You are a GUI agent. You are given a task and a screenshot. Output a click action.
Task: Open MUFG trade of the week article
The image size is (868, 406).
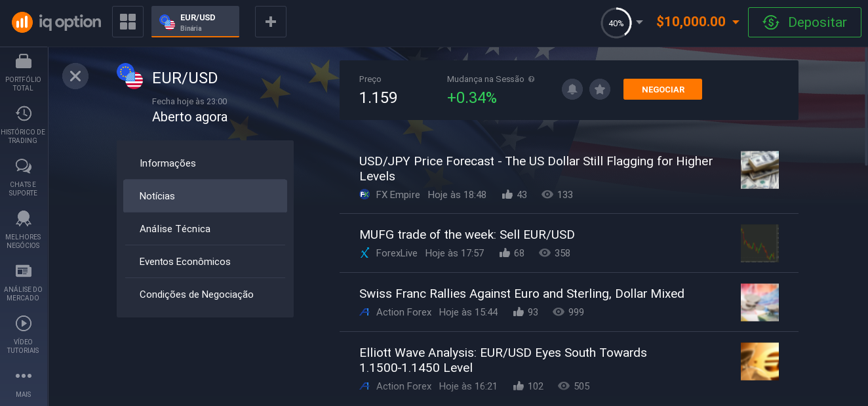[x=467, y=235]
